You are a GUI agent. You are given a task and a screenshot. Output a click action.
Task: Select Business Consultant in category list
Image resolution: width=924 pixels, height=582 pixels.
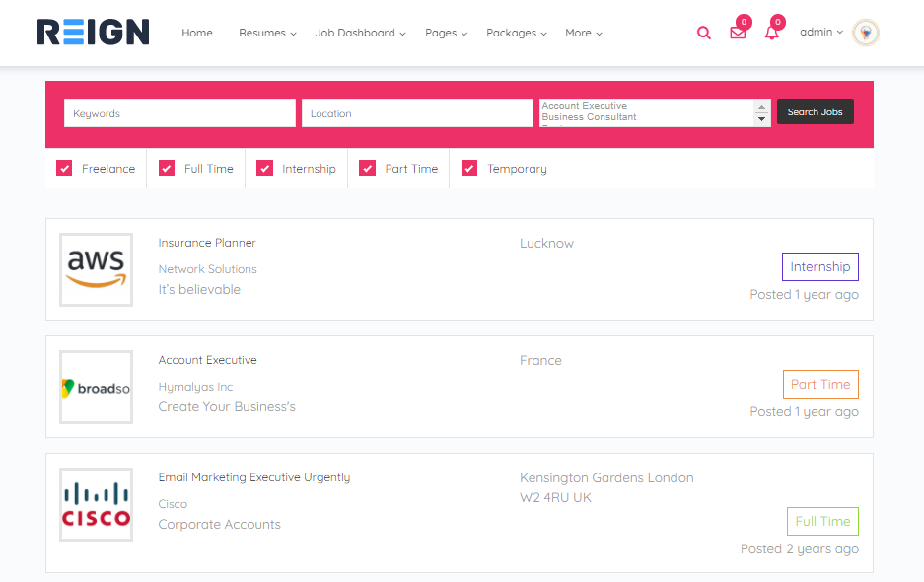589,116
